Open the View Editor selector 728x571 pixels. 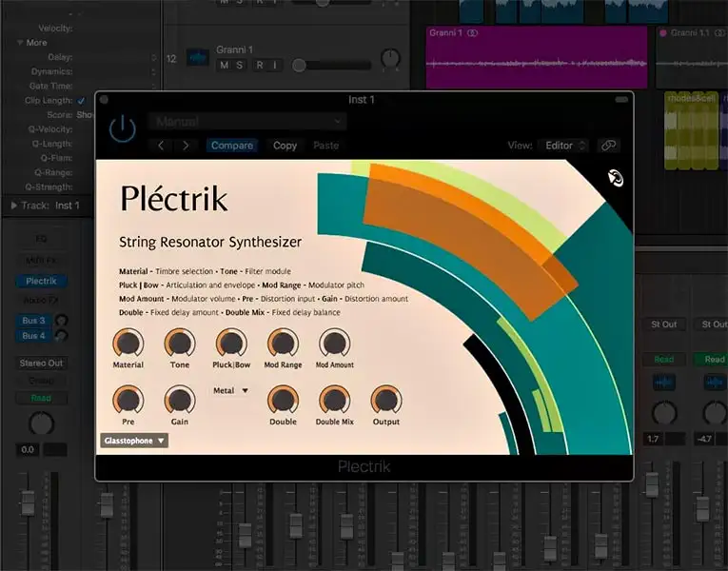point(563,146)
